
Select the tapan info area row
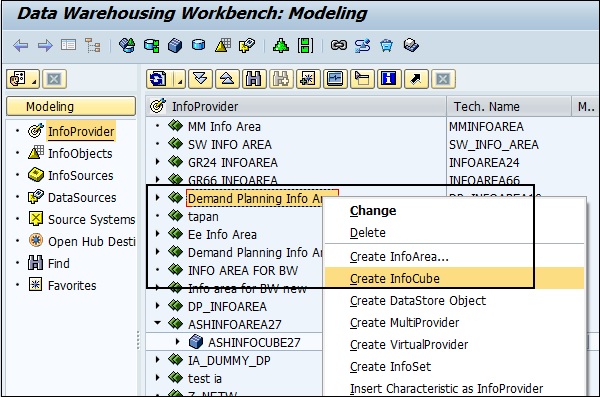(x=203, y=216)
